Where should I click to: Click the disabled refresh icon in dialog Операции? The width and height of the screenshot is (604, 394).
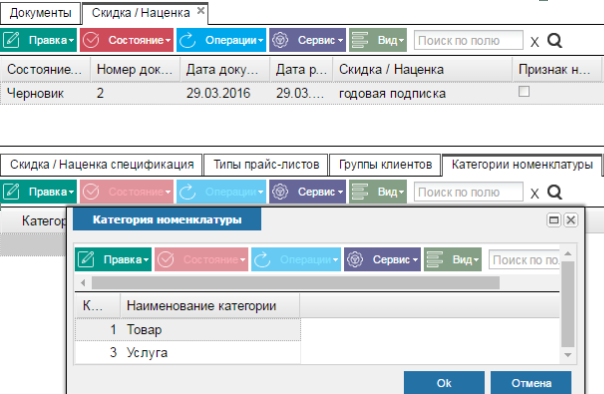click(x=262, y=259)
